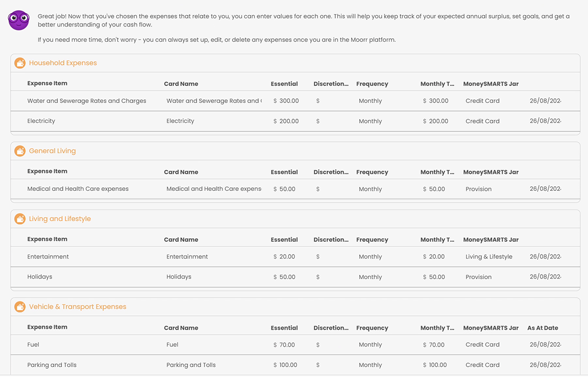The image size is (588, 387).
Task: Set the date for Parking and Tolls
Action: 545,365
